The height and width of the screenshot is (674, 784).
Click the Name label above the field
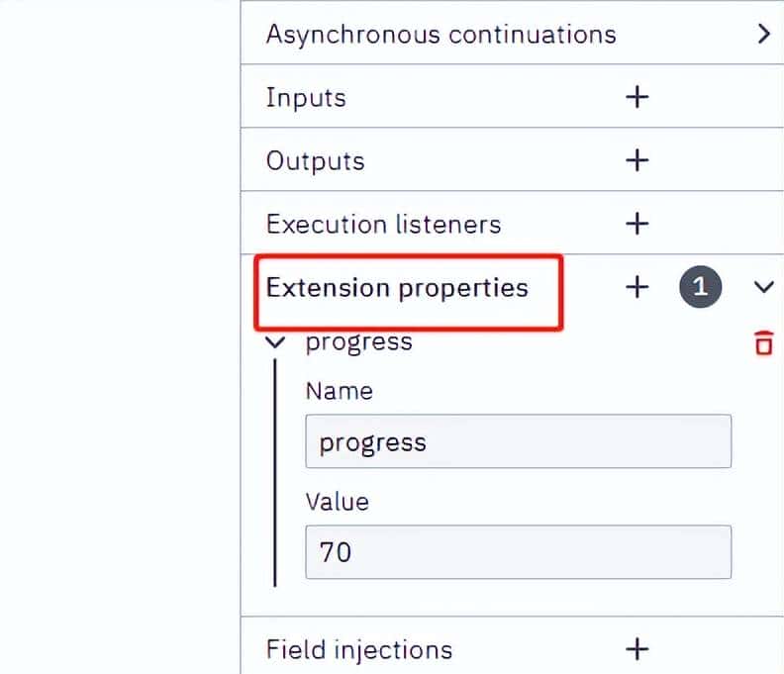339,391
